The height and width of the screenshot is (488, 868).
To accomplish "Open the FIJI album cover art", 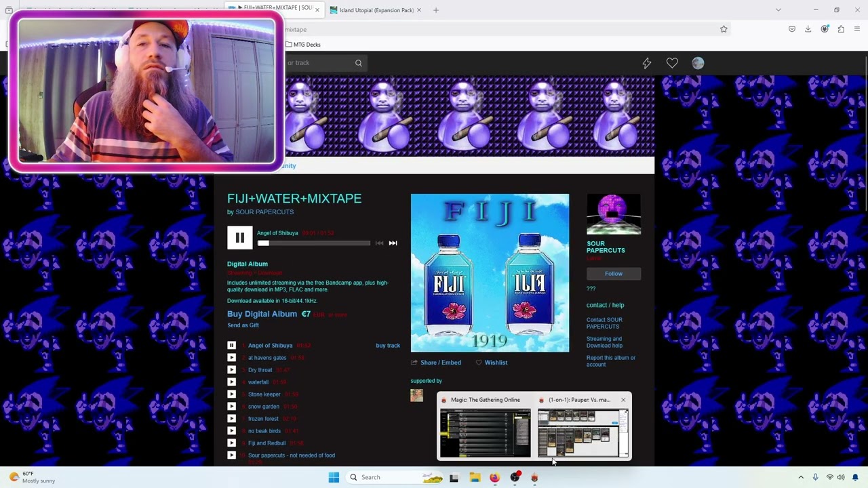I will (x=490, y=273).
